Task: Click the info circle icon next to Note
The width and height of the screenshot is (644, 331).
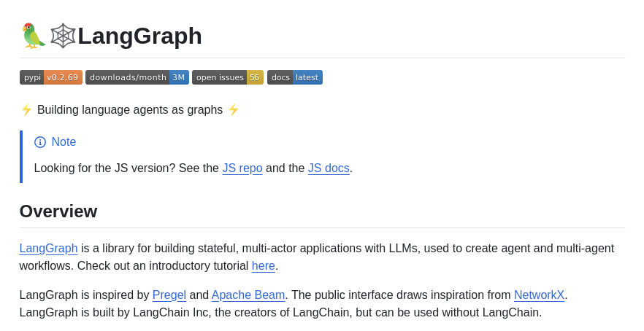Action: click(x=40, y=142)
